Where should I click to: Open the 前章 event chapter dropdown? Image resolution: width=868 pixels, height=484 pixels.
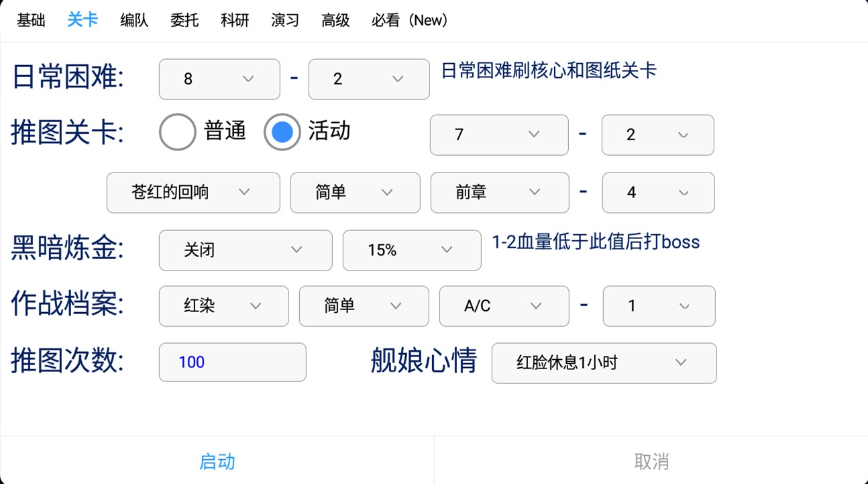[499, 193]
